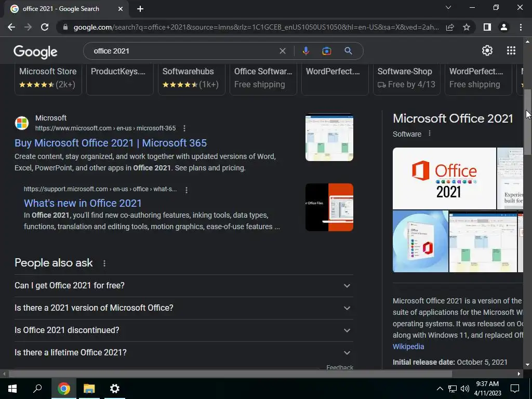
Task: Open more options for support.microsoft.com result
Action: click(187, 190)
